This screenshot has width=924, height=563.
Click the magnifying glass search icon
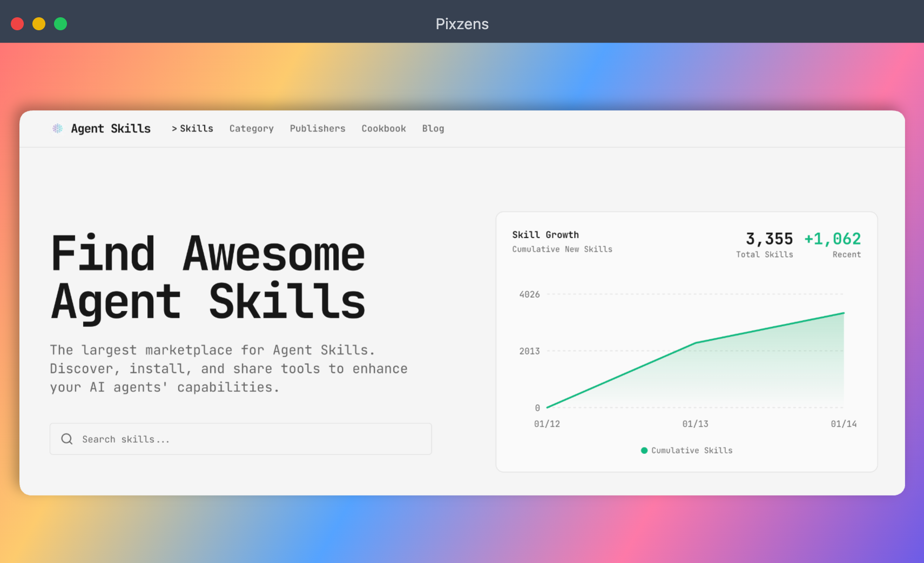coord(67,439)
